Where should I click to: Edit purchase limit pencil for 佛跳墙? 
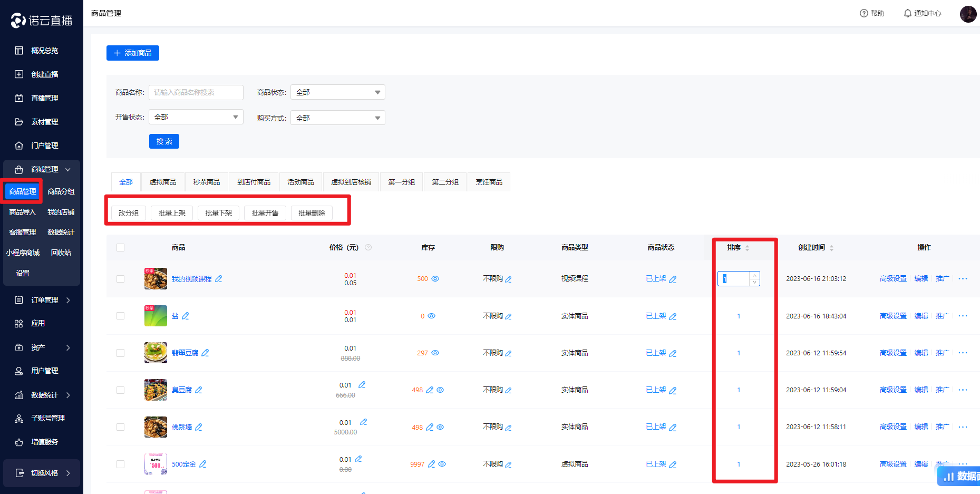coord(509,428)
